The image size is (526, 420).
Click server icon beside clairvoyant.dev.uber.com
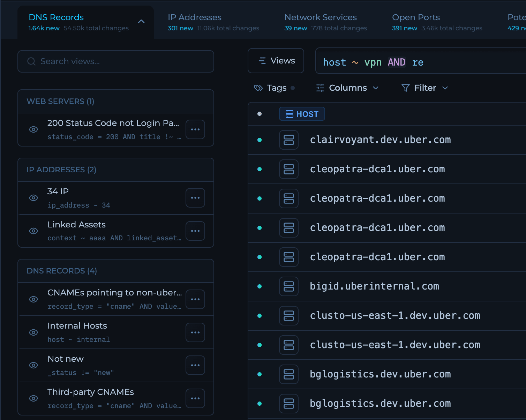point(289,140)
